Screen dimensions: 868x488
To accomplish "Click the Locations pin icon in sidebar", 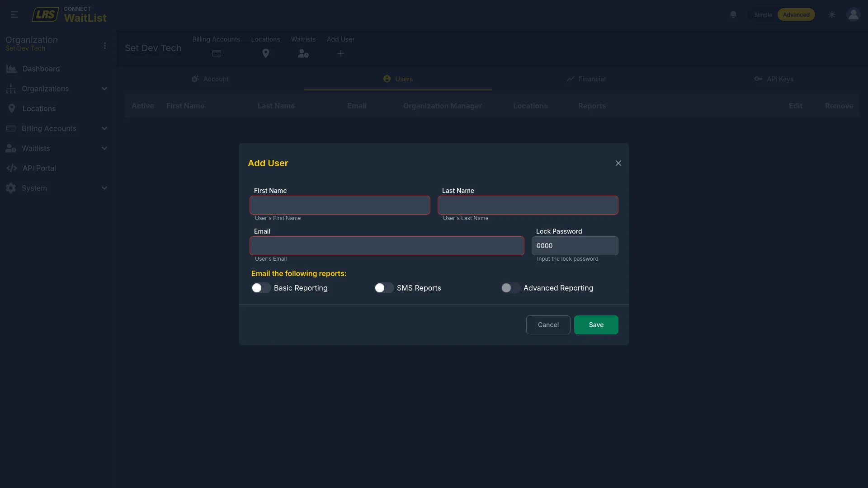I will [x=12, y=108].
